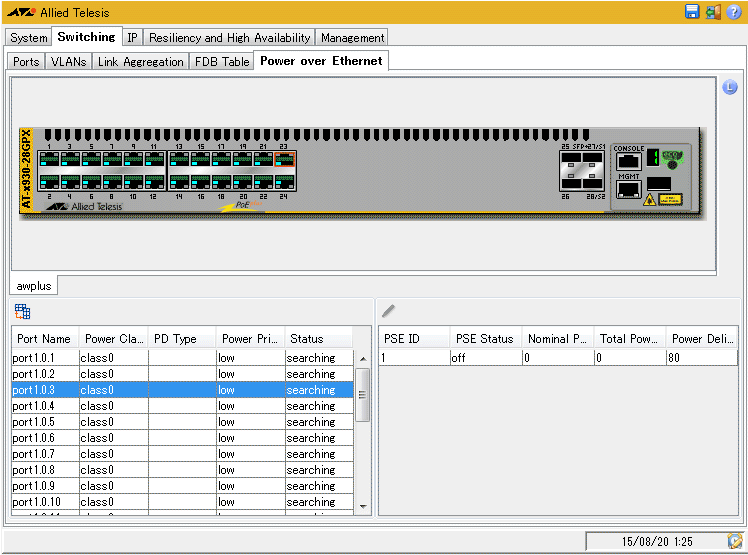Screen dimensions: 748x555
Task: Click the clock icon in the status bar
Action: tap(735, 541)
